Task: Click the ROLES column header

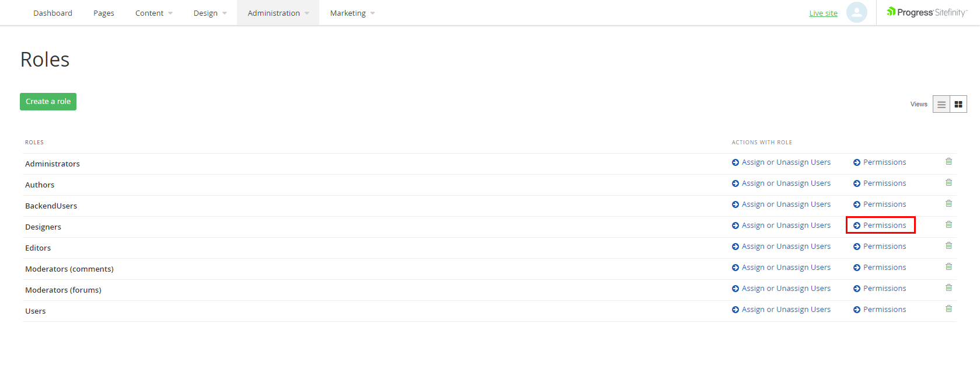Action: point(34,143)
